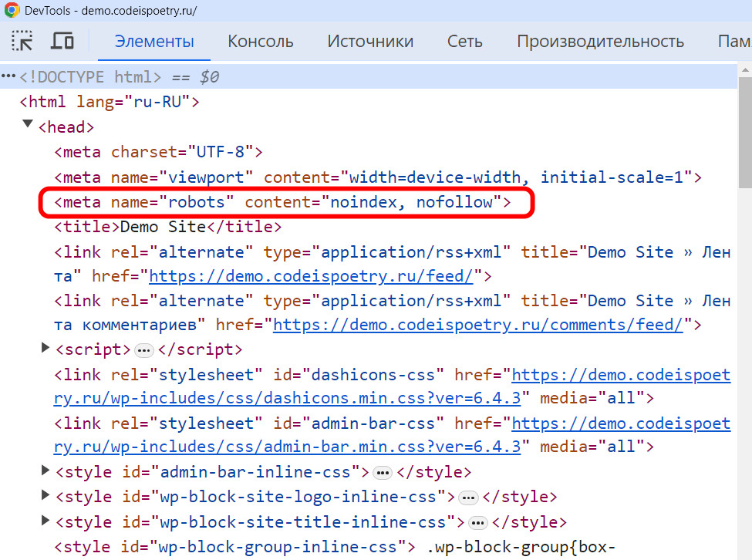Image resolution: width=752 pixels, height=560 pixels.
Task: Collapse the head element node
Action: pyautogui.click(x=28, y=125)
